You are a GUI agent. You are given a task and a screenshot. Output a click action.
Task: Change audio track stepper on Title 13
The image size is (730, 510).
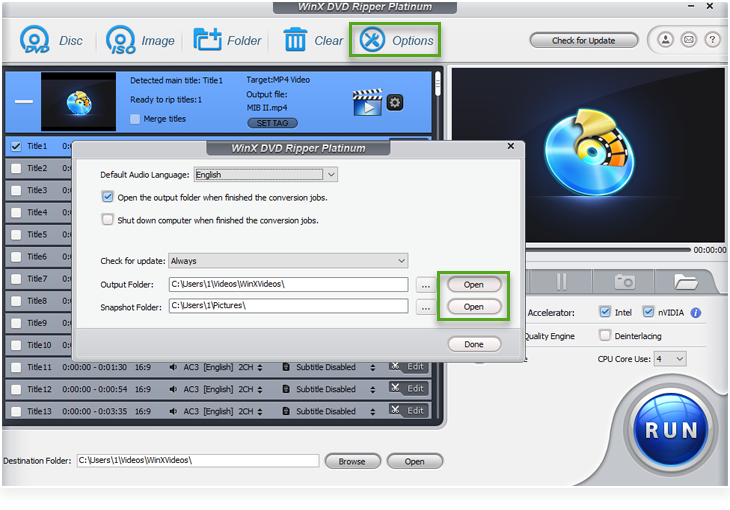[260, 412]
